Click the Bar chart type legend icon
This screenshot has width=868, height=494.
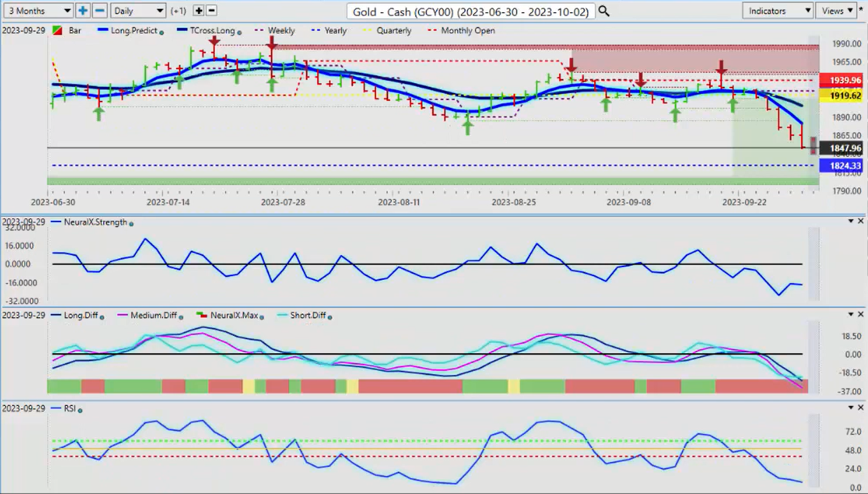59,30
